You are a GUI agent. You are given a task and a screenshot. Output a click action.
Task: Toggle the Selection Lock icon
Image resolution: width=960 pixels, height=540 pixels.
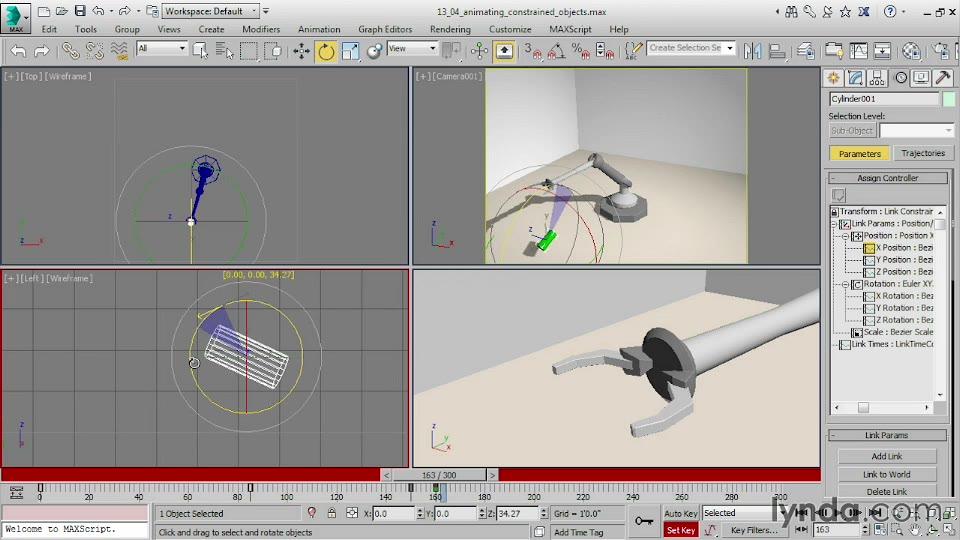[331, 513]
